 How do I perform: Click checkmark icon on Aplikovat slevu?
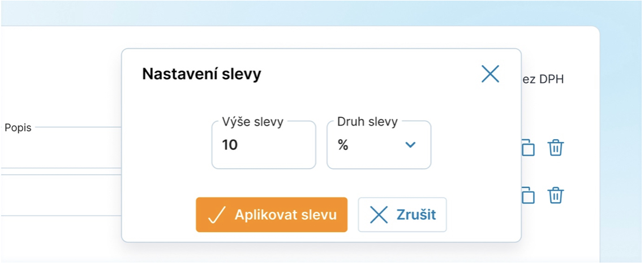(217, 215)
